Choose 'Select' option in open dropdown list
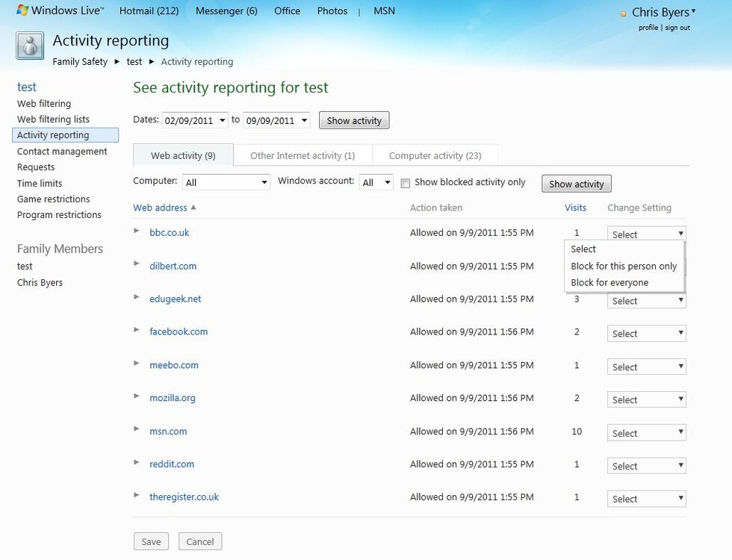This screenshot has height=560, width=732. [x=624, y=249]
